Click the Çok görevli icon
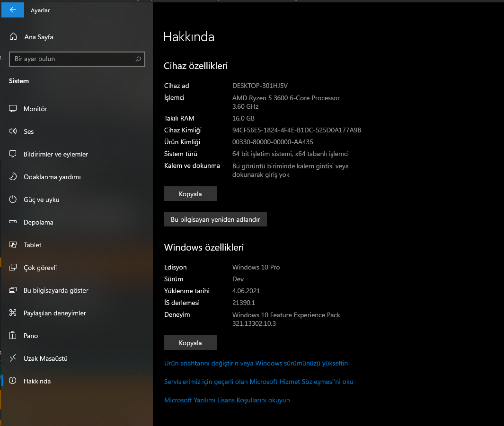Screen dimensions: 504x426 click(13, 268)
